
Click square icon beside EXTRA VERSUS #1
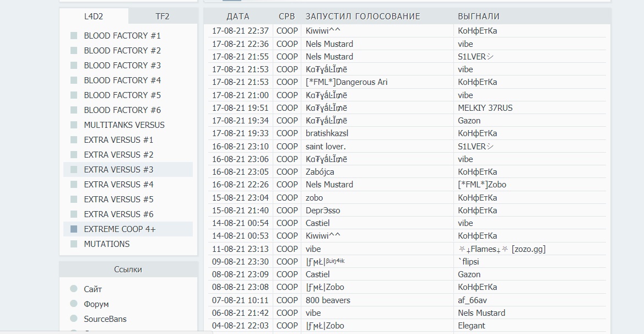coord(74,140)
